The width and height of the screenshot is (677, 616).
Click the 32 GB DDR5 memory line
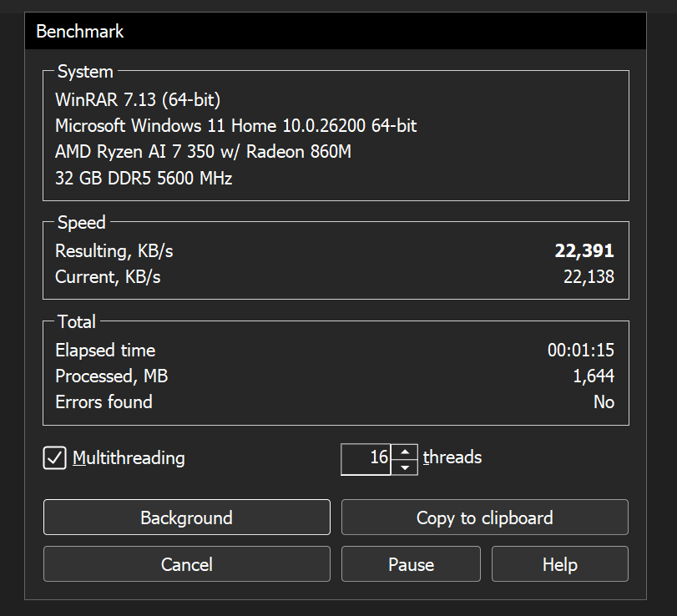[144, 178]
